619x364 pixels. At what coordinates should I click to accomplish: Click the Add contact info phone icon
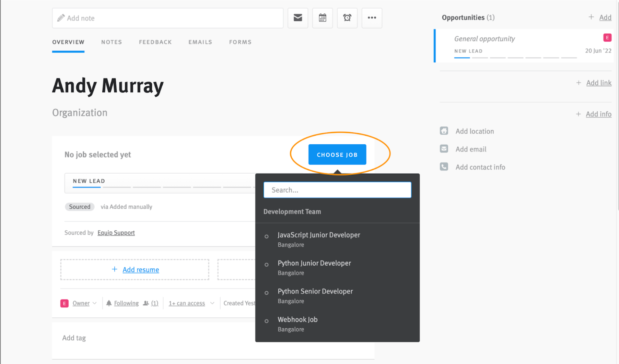444,167
